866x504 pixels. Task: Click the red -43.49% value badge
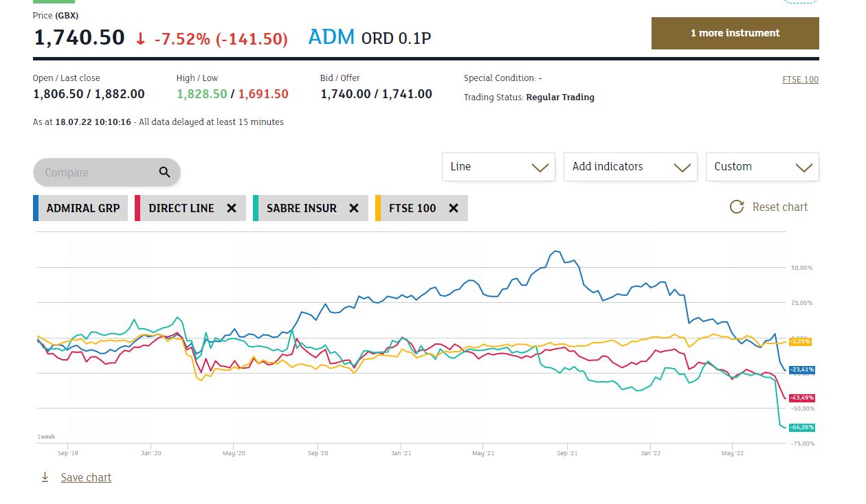pyautogui.click(x=801, y=398)
